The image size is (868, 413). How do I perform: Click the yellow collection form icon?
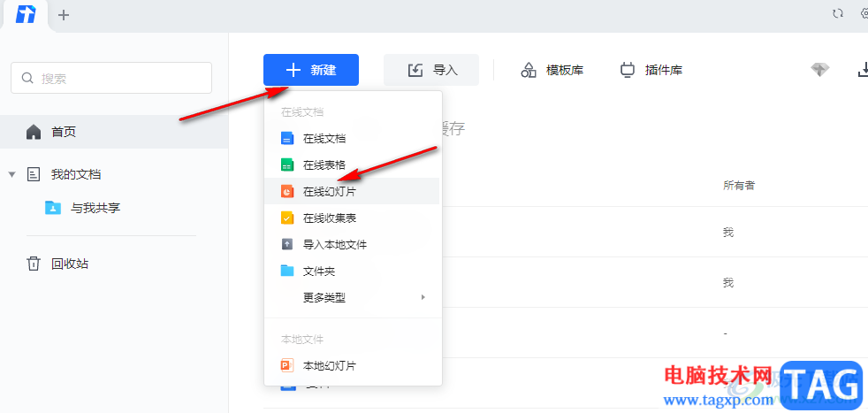coord(286,218)
